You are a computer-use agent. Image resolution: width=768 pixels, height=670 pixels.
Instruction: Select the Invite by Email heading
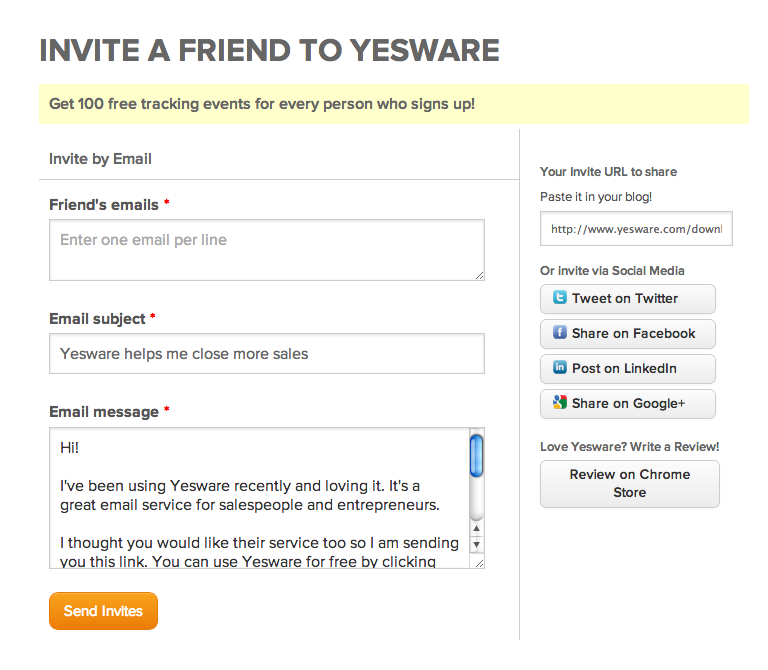coord(100,158)
